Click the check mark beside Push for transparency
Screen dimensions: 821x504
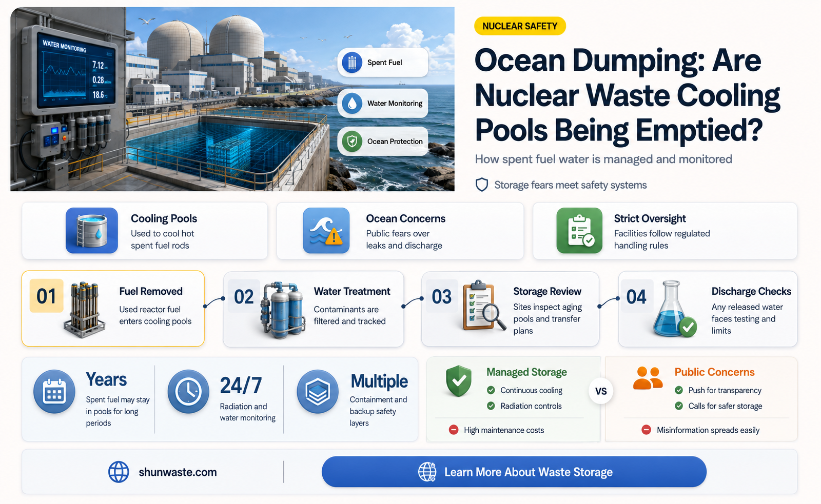point(679,390)
